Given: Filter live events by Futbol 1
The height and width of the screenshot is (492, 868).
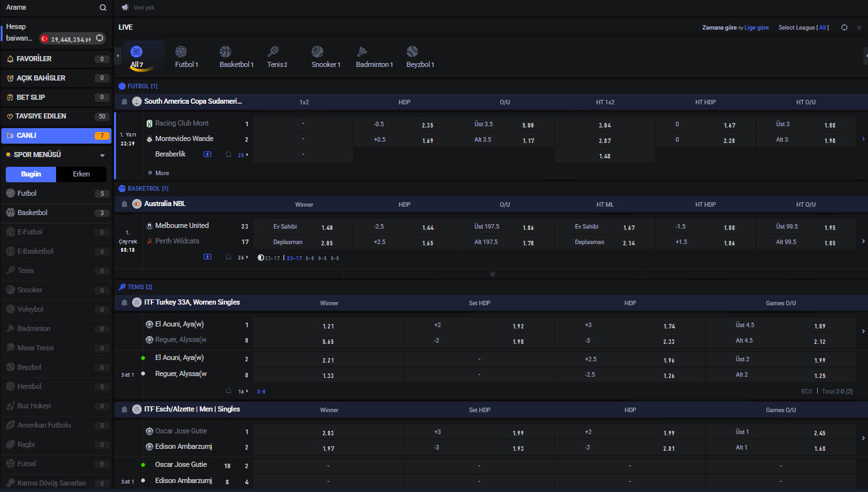Looking at the screenshot, I should pyautogui.click(x=186, y=57).
